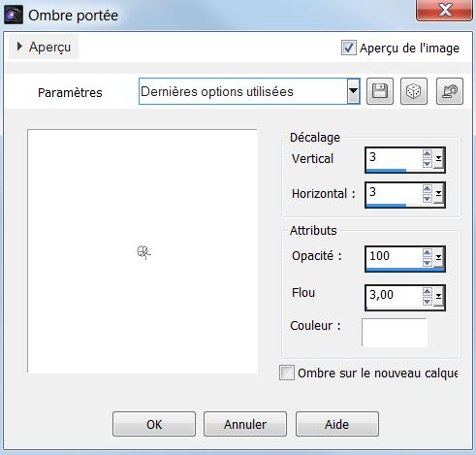Viewport: 476px width, 455px height.
Task: Open the Vertical slider popup arrow
Action: (438, 158)
